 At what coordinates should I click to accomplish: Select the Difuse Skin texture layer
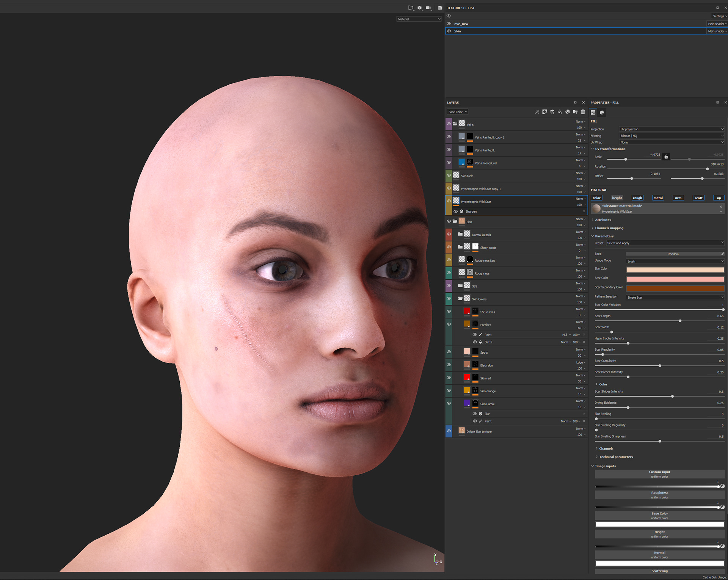(479, 432)
